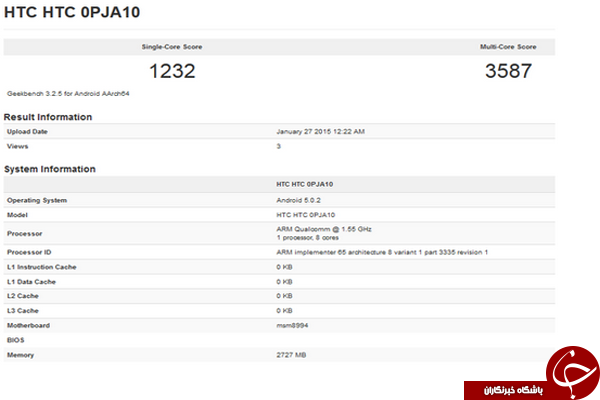The image size is (600, 400).
Task: Click the Memory row label
Action: point(20,355)
